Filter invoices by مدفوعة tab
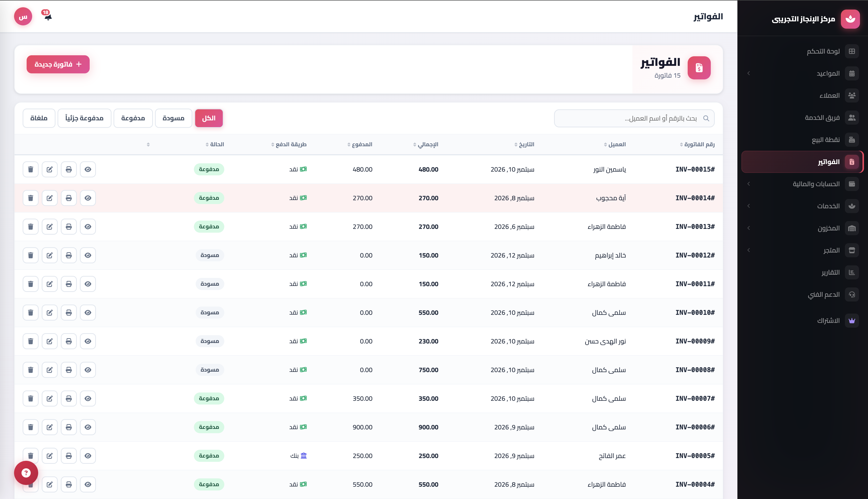868x499 pixels. (133, 118)
